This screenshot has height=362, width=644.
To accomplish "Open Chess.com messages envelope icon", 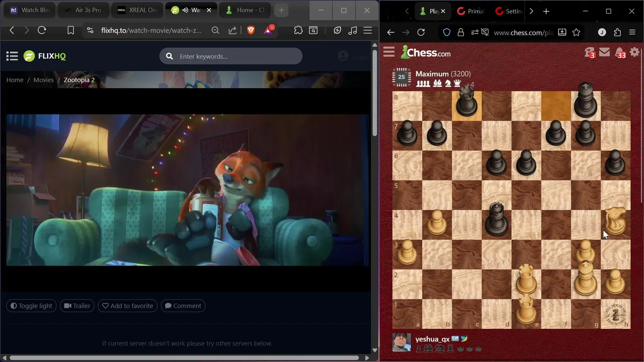I will (604, 52).
